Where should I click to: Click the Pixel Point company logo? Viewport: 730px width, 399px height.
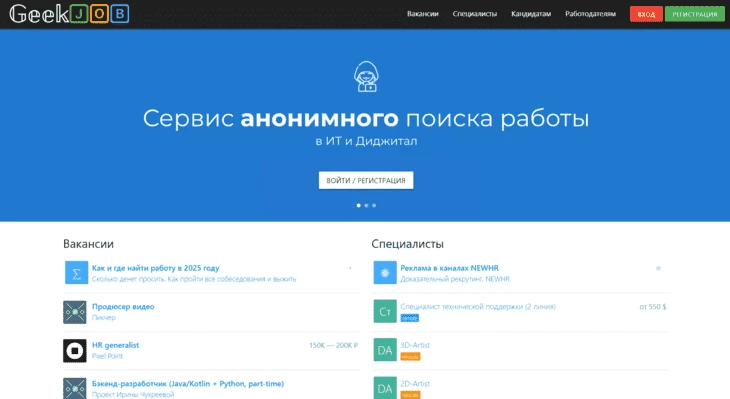75,351
